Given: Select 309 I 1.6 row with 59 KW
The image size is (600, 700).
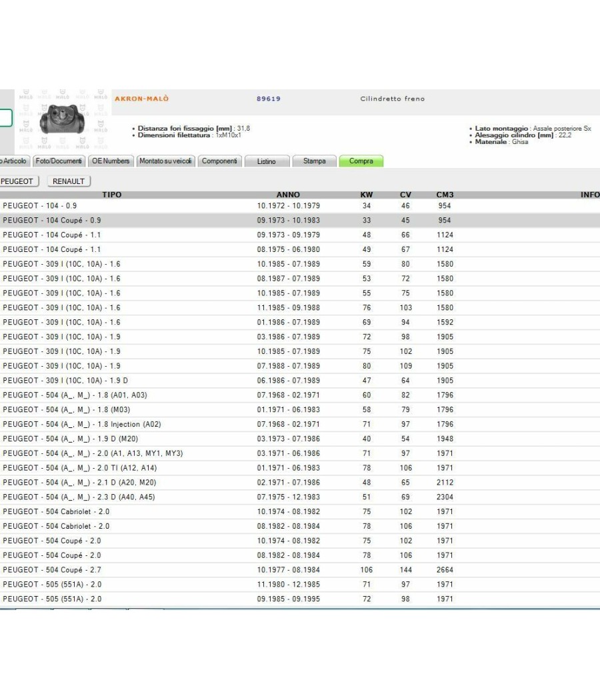Looking at the screenshot, I should click(300, 264).
